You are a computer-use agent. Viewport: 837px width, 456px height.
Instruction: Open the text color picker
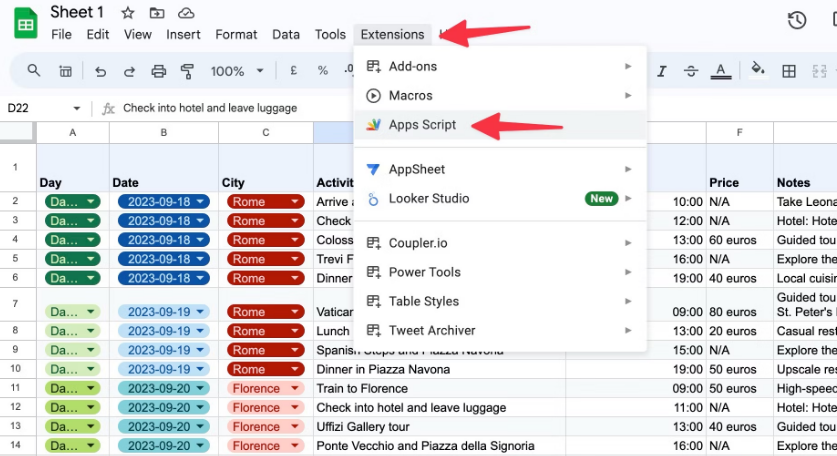(721, 71)
